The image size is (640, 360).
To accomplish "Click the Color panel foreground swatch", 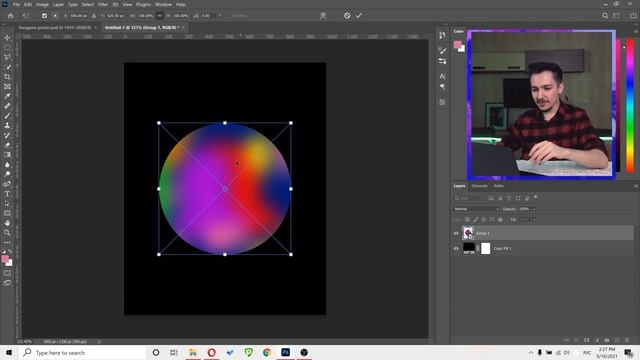I will [457, 44].
